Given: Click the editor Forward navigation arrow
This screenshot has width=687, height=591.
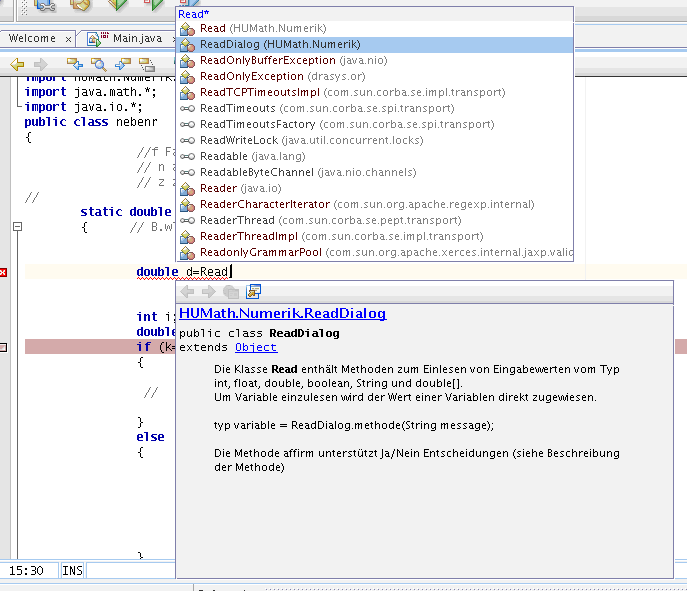Looking at the screenshot, I should click(x=42, y=64).
